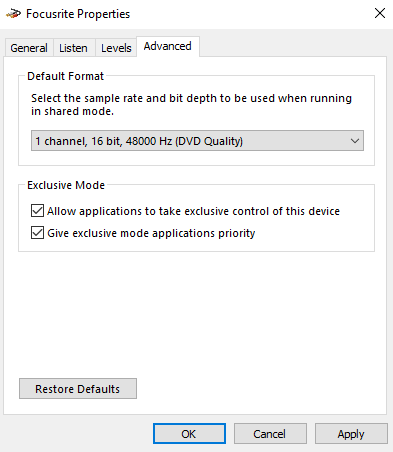393x452 pixels.
Task: Open the sample rate and bit depth combo box
Action: tap(197, 141)
